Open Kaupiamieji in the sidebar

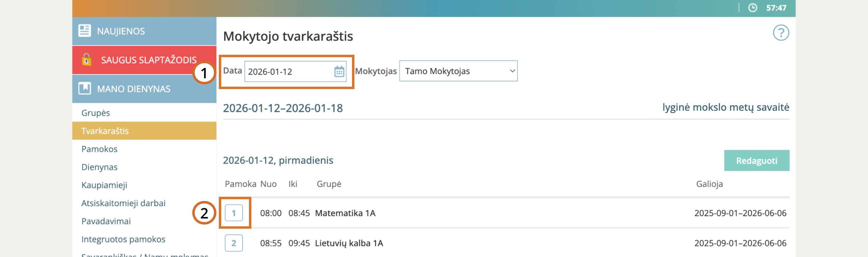(104, 185)
